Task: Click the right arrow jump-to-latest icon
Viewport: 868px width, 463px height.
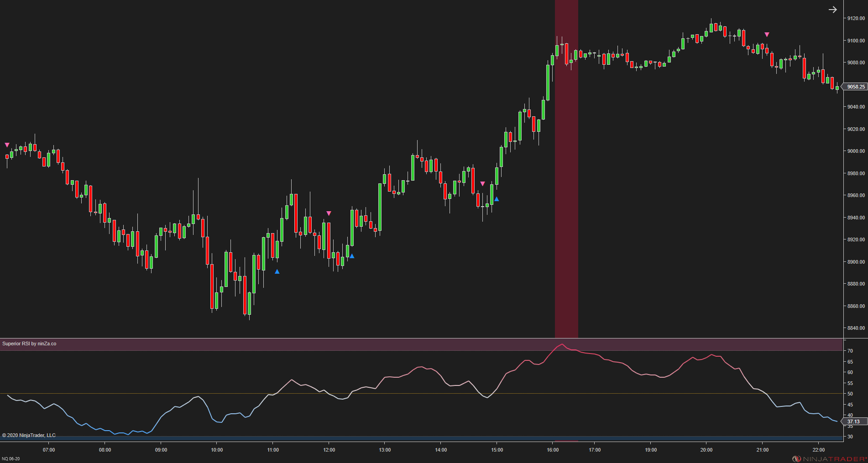Action: coord(833,10)
